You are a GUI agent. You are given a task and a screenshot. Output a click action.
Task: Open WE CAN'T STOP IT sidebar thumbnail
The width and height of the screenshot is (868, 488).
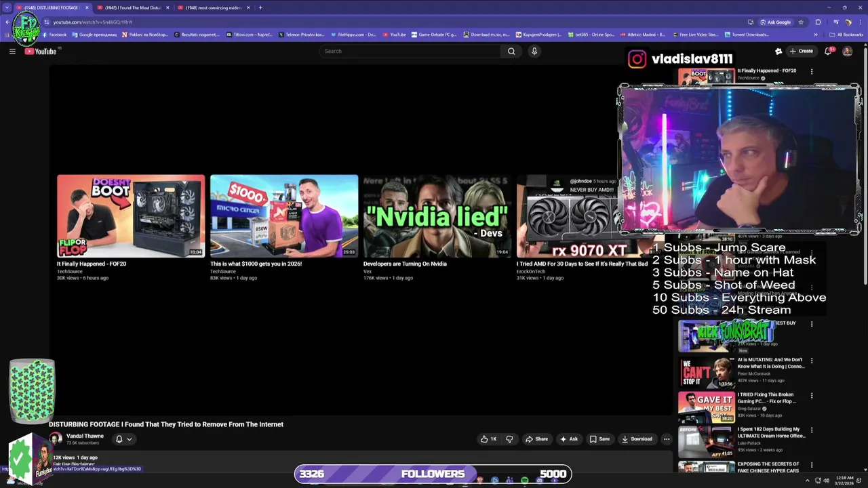[x=706, y=372]
